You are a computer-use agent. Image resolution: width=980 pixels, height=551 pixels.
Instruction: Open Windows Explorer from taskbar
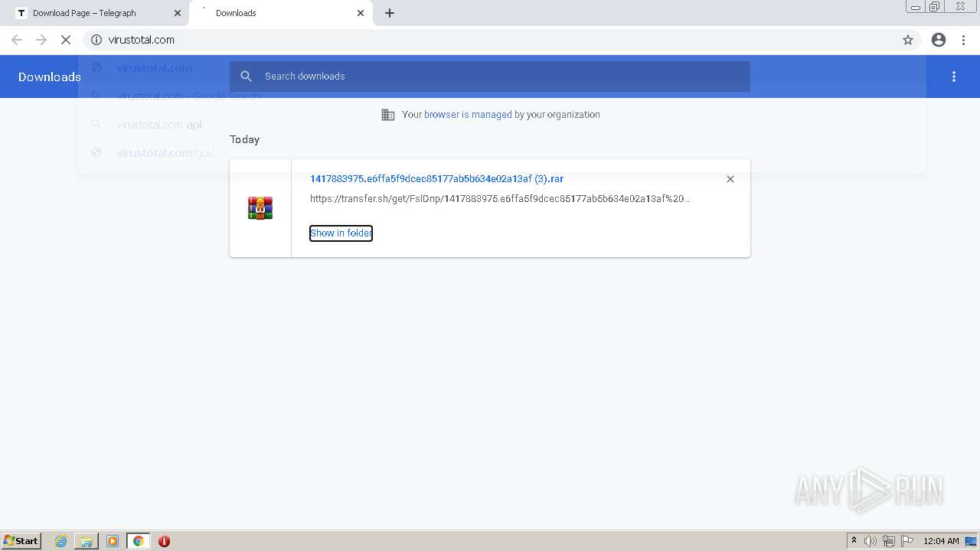pyautogui.click(x=87, y=541)
